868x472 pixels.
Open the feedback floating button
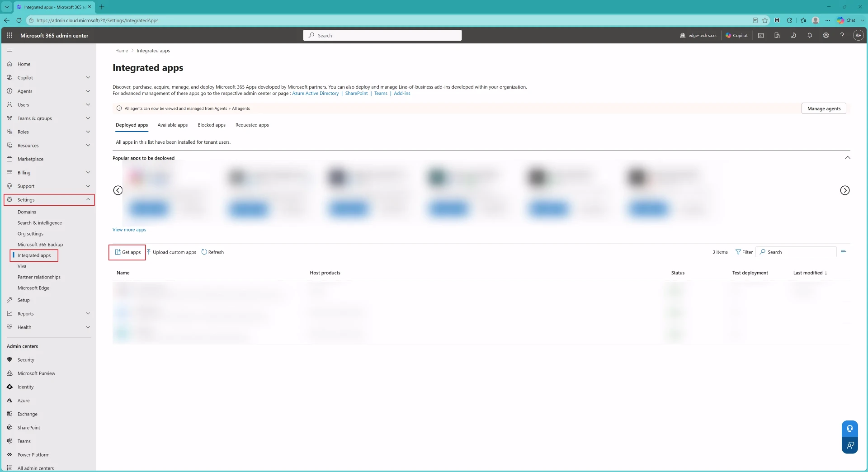850,445
